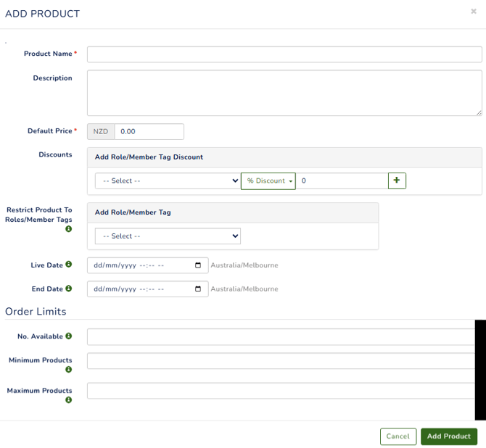Click the green plus add discount button
This screenshot has width=486, height=448.
click(397, 181)
